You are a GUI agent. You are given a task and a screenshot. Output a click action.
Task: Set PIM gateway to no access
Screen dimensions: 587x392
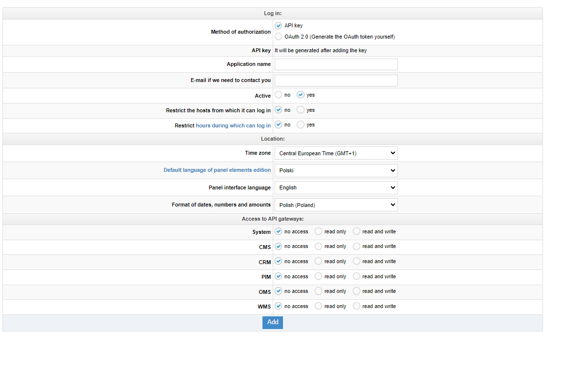click(279, 276)
